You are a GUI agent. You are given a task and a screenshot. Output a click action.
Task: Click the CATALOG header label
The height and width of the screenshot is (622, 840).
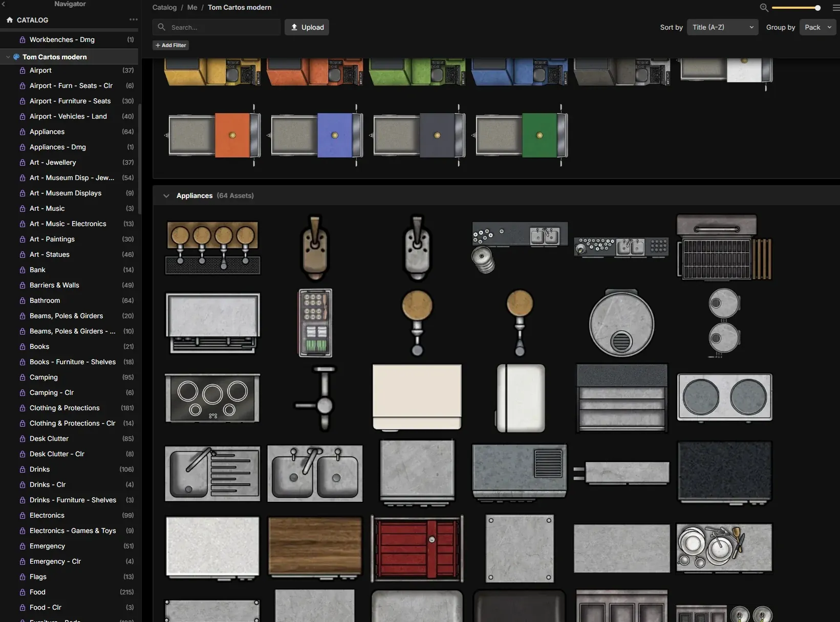[x=32, y=20]
